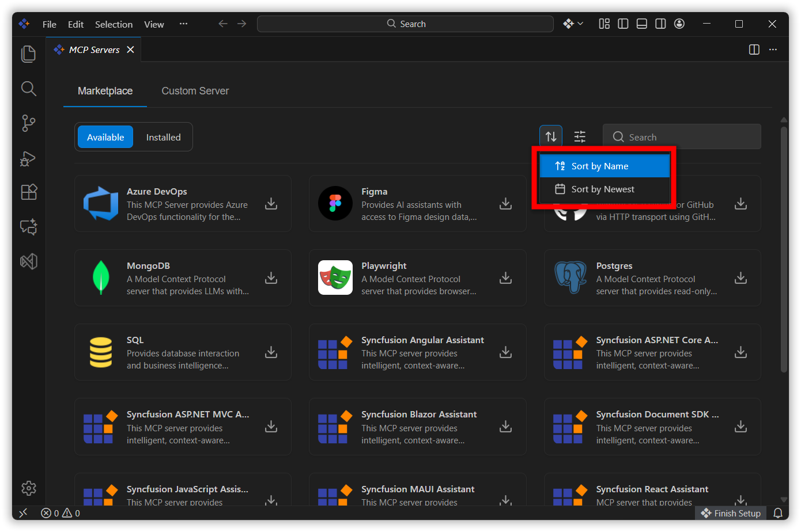Screen dimensions: 801x532
Task: Choose Sort by Newest option
Action: point(603,189)
